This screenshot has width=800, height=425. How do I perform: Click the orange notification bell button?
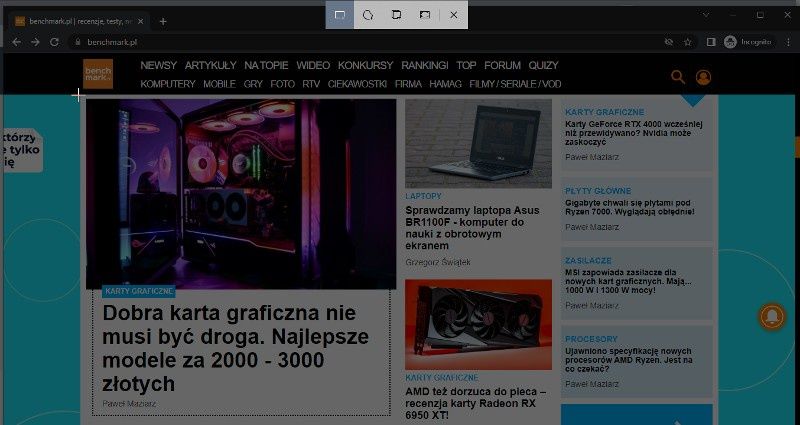(x=771, y=317)
